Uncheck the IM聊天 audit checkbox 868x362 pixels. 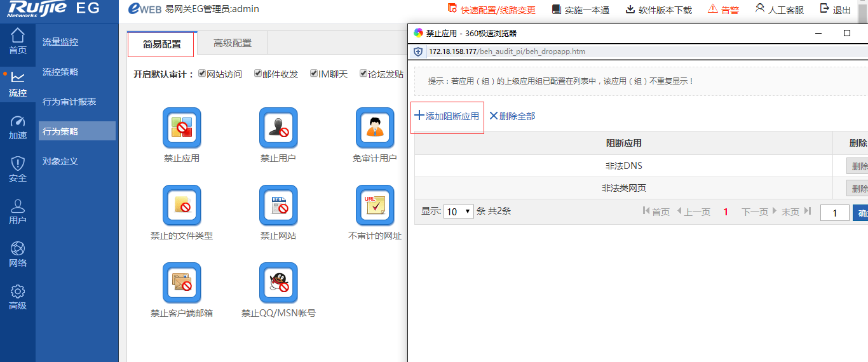pyautogui.click(x=314, y=74)
